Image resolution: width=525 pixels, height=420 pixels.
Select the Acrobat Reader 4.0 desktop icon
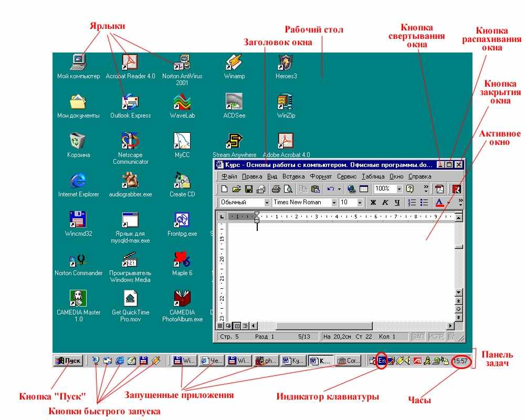tap(130, 67)
